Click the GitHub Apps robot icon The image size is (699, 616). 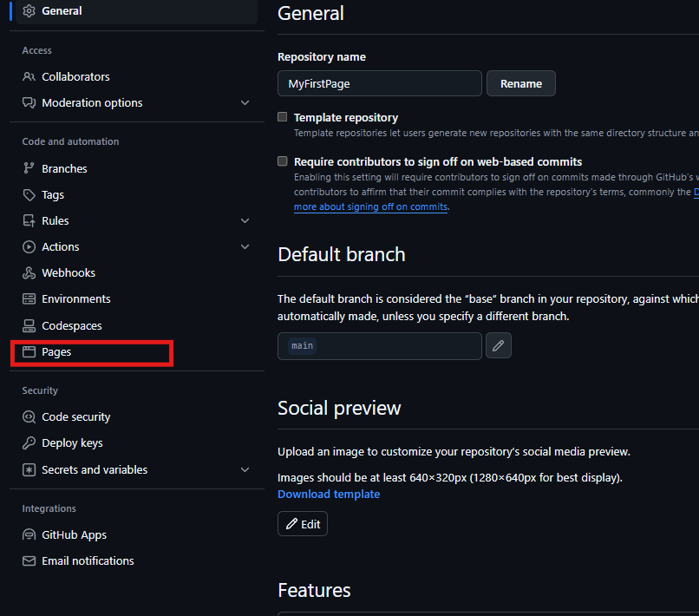pos(29,534)
